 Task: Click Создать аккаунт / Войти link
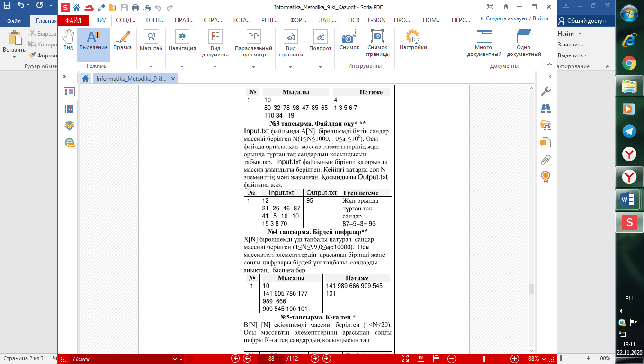(517, 18)
